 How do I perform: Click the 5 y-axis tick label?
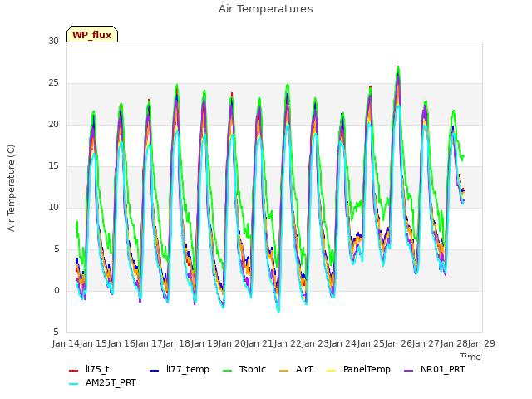tap(57, 249)
